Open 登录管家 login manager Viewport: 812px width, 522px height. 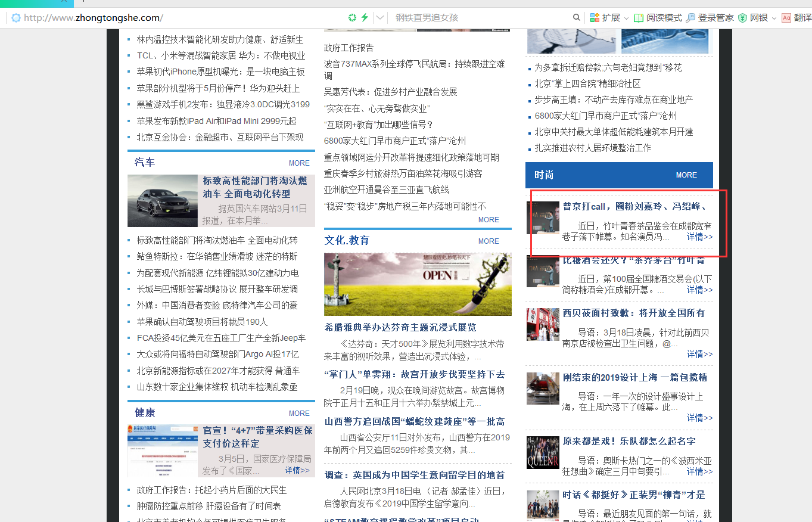pyautogui.click(x=710, y=17)
